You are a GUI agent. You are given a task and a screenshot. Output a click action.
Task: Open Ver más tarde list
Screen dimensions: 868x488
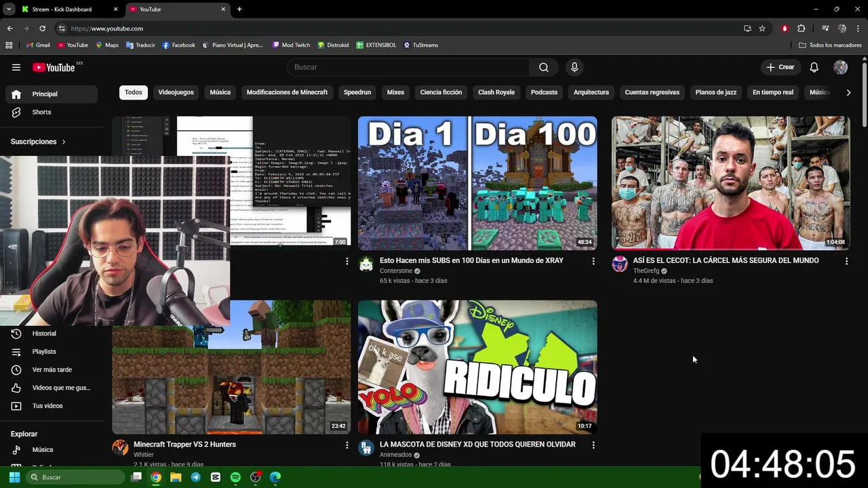click(x=52, y=369)
